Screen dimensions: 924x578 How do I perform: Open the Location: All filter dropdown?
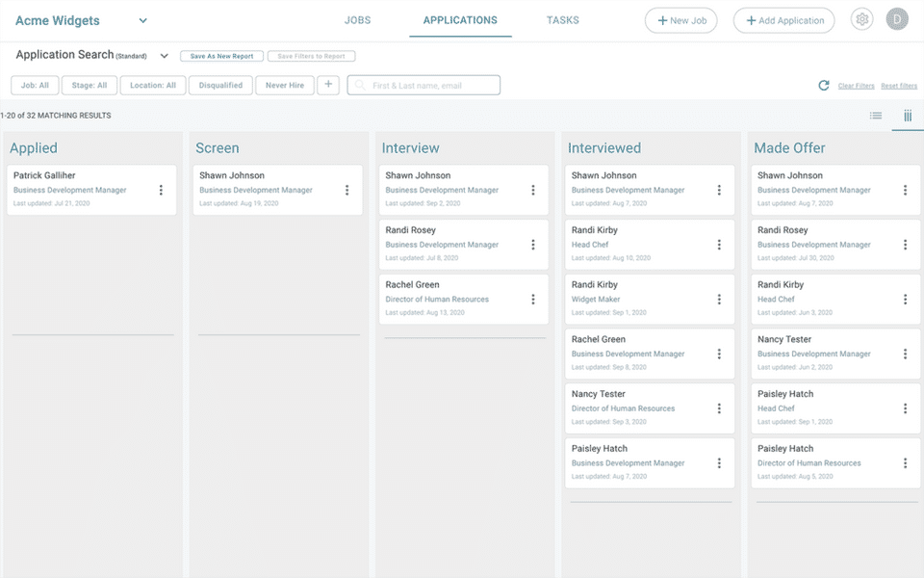tap(153, 85)
